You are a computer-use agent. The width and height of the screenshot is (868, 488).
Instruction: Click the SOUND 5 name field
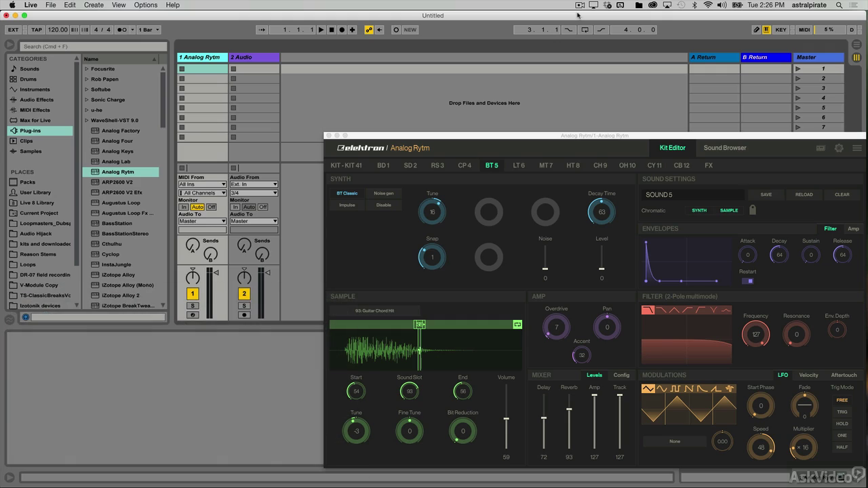pyautogui.click(x=692, y=195)
